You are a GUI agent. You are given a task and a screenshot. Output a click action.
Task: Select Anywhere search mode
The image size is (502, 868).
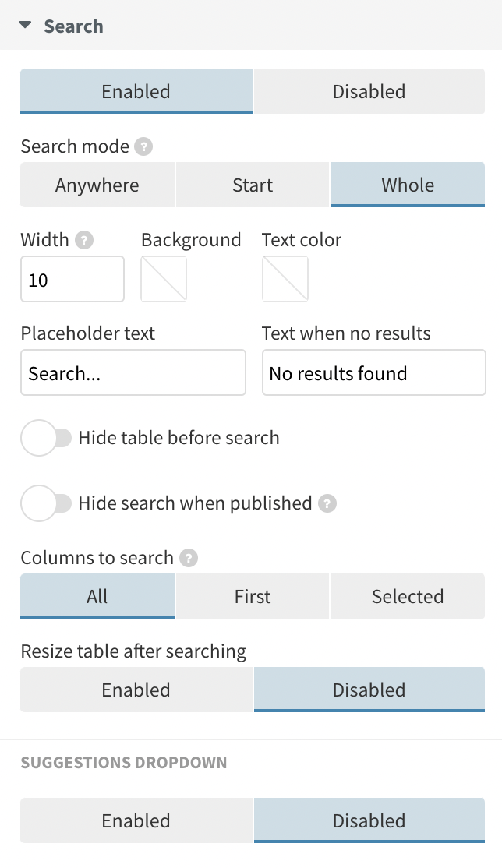97,185
